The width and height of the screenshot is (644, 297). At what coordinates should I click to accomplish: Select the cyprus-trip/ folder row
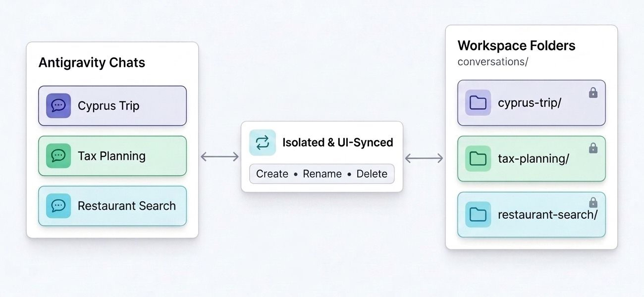coord(532,103)
